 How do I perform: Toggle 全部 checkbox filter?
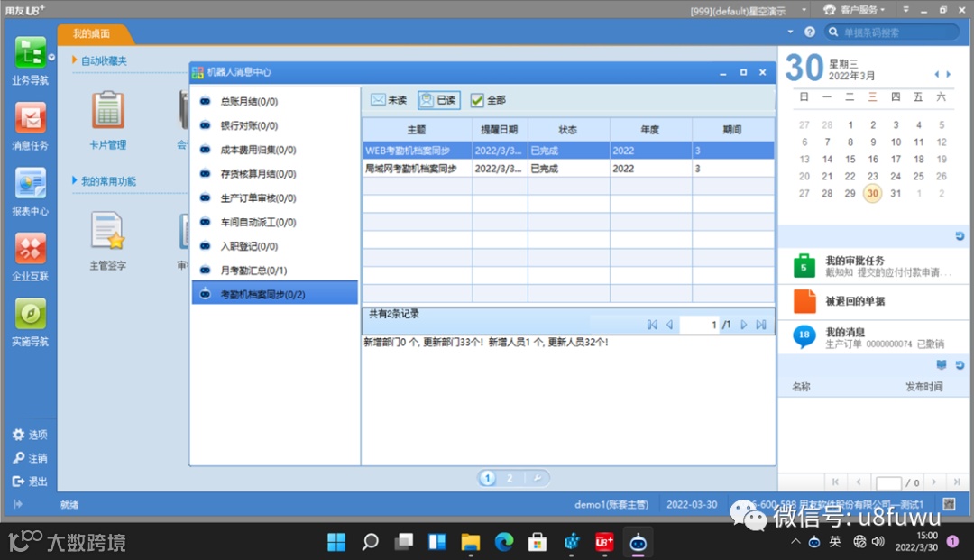tap(488, 100)
